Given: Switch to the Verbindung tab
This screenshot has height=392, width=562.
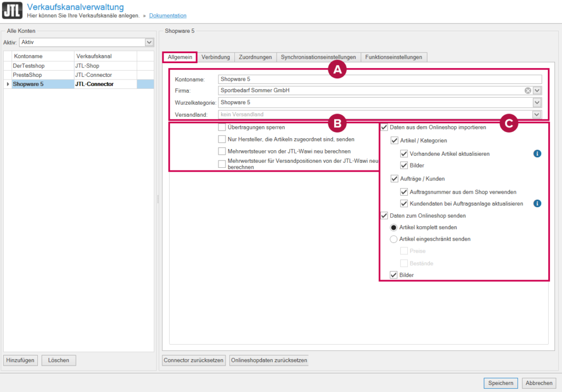Looking at the screenshot, I should coord(216,56).
